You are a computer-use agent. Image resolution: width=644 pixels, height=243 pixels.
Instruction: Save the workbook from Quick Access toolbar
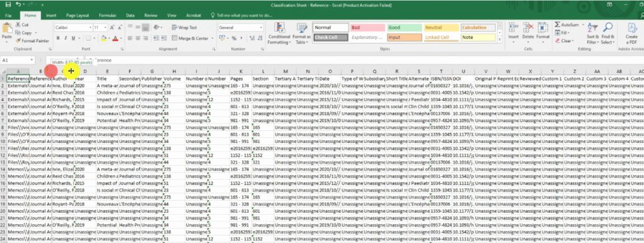point(8,4)
